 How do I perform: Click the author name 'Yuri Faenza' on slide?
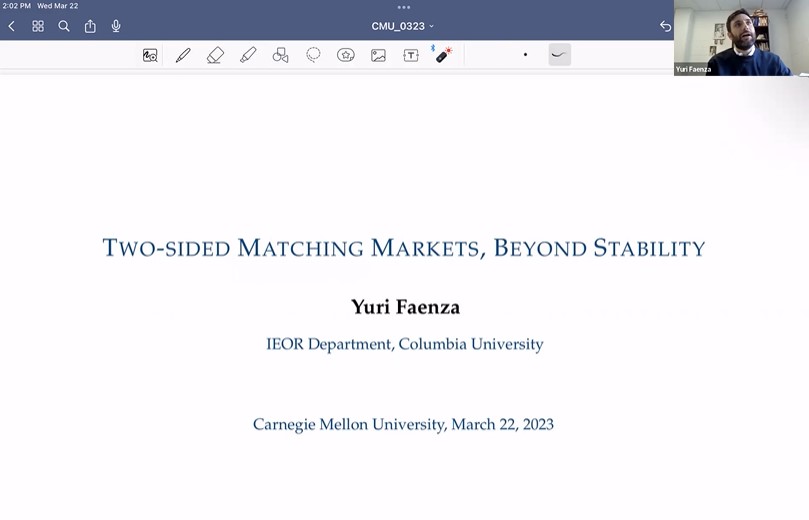tap(406, 307)
